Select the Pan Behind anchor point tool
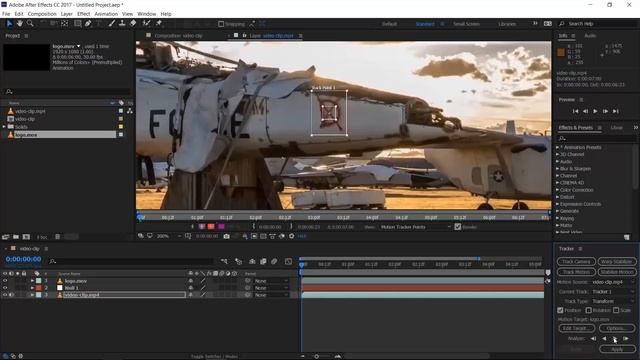The image size is (640, 360). click(x=64, y=24)
